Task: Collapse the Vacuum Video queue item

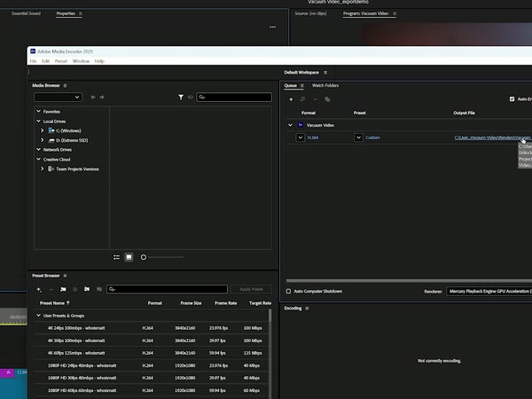Action: click(290, 125)
